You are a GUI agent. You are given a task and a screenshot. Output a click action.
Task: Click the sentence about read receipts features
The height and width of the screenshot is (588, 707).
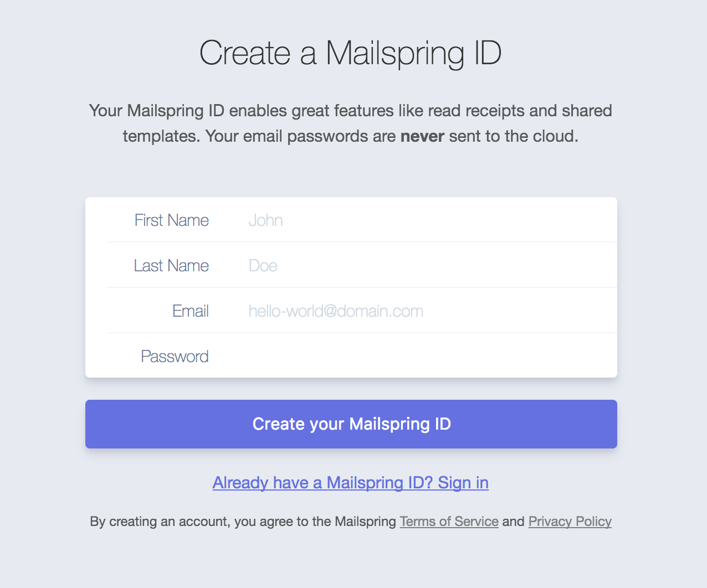[350, 111]
